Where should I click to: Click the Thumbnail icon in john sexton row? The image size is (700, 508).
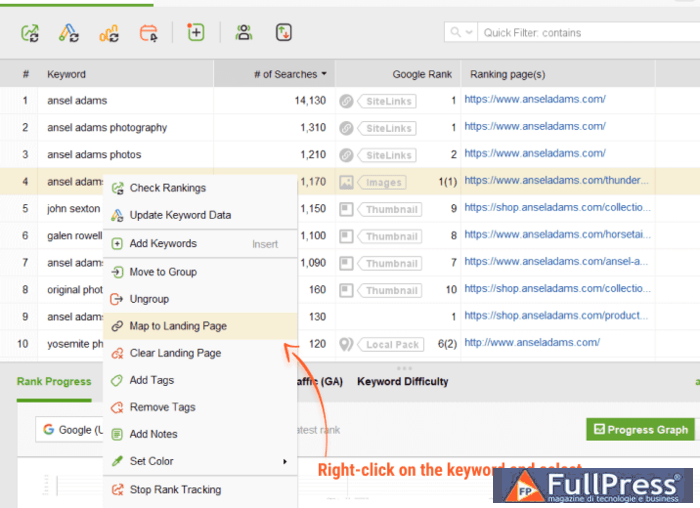click(x=346, y=209)
